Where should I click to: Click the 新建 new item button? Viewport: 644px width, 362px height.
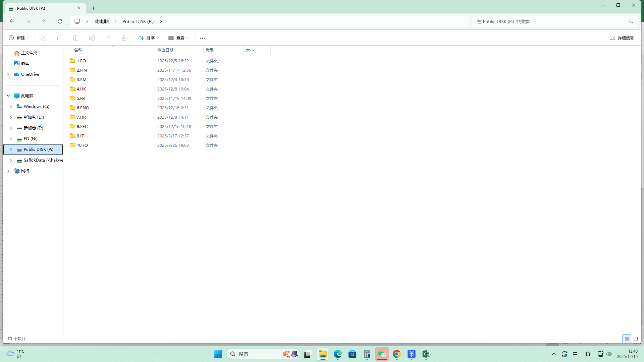tap(19, 38)
